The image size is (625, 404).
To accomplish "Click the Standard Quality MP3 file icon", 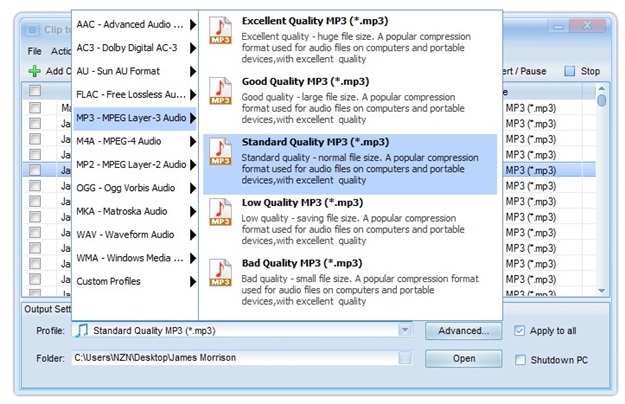I will tap(220, 151).
